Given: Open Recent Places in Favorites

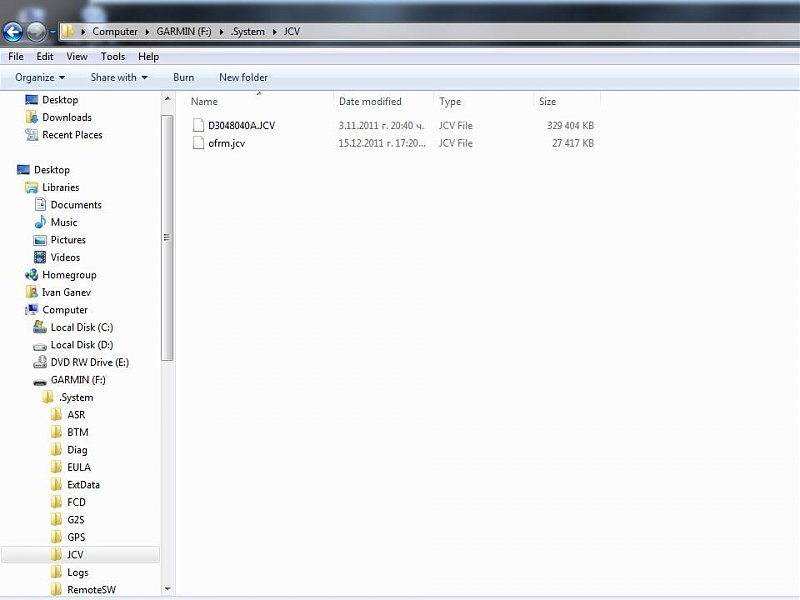Looking at the screenshot, I should [x=72, y=135].
